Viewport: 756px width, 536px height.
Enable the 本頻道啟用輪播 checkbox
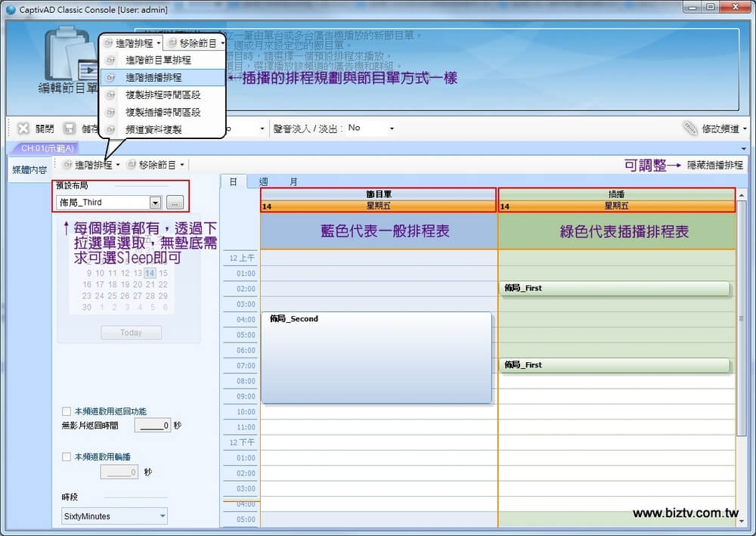67,457
